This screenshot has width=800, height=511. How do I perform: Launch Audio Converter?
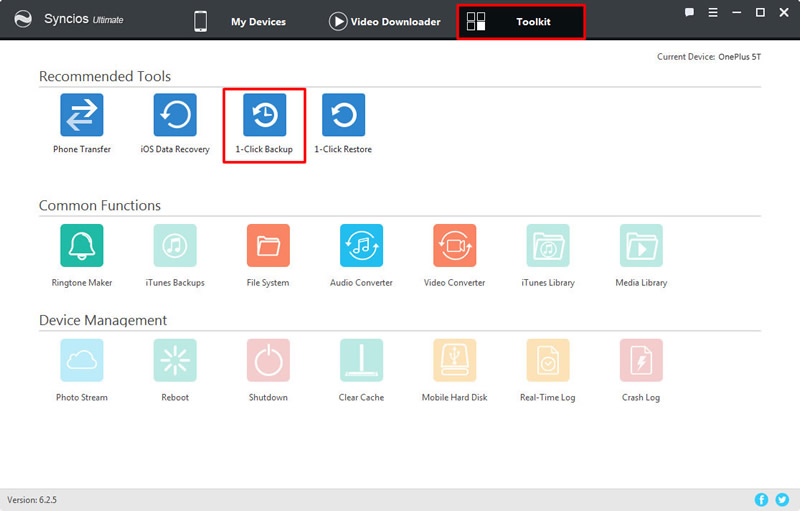pyautogui.click(x=361, y=245)
